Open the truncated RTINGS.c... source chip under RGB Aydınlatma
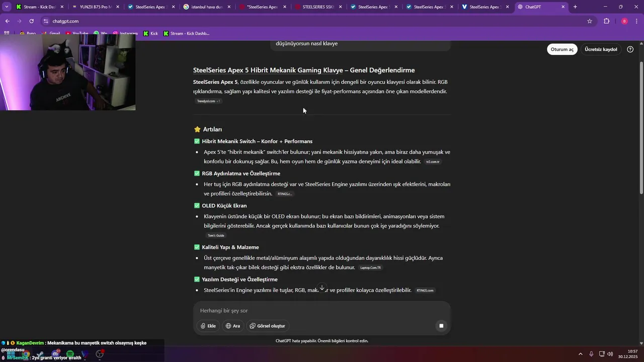 click(x=284, y=194)
